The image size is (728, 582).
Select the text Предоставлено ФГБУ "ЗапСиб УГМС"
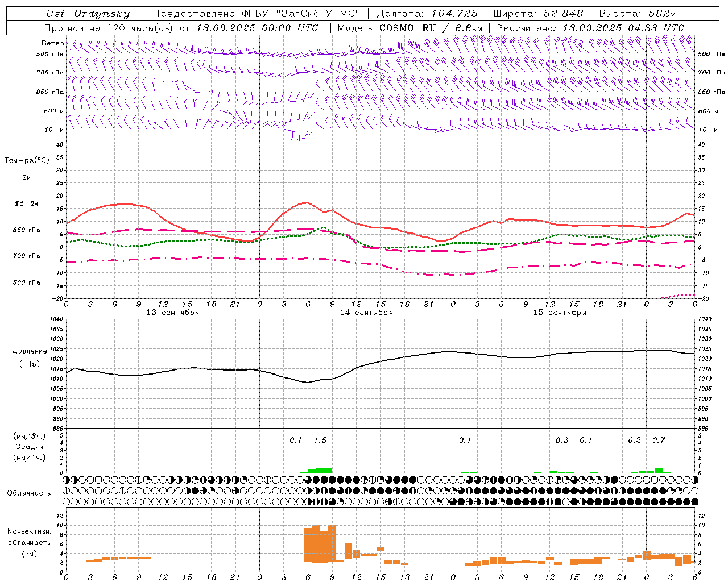257,14
